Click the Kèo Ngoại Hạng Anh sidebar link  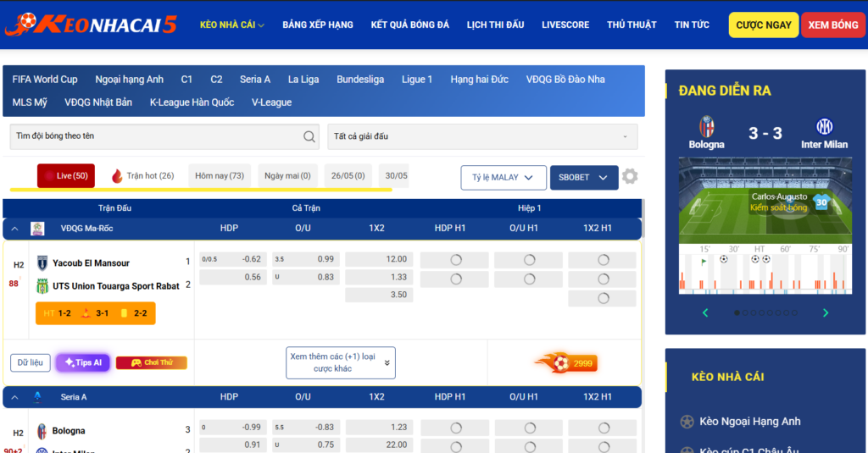[x=749, y=422]
